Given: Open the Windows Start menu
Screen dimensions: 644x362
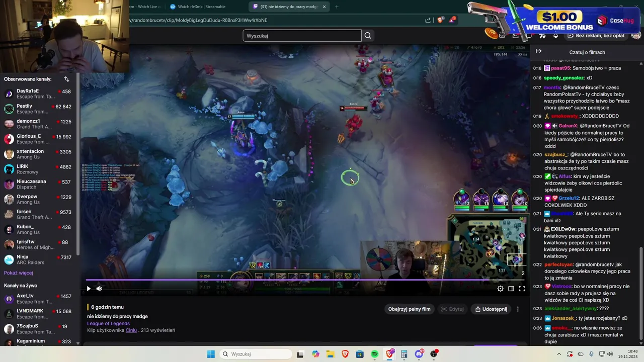Looking at the screenshot, I should [x=210, y=354].
